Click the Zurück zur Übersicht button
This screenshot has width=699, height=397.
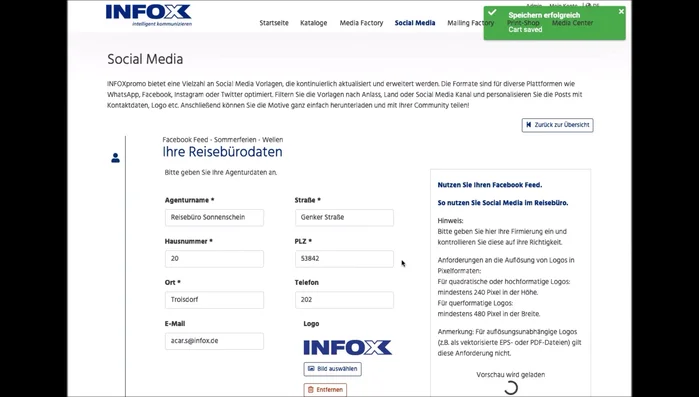pos(557,125)
